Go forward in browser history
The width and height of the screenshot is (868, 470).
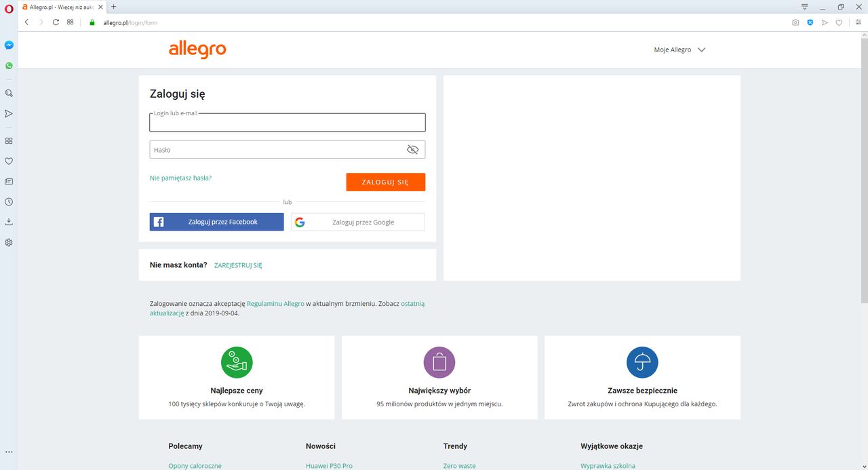point(41,22)
